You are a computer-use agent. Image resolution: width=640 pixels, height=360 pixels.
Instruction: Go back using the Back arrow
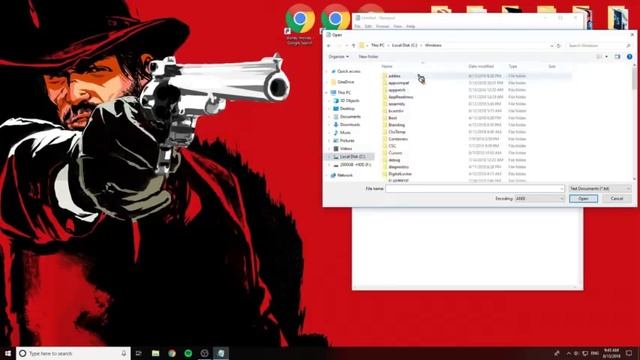[329, 46]
